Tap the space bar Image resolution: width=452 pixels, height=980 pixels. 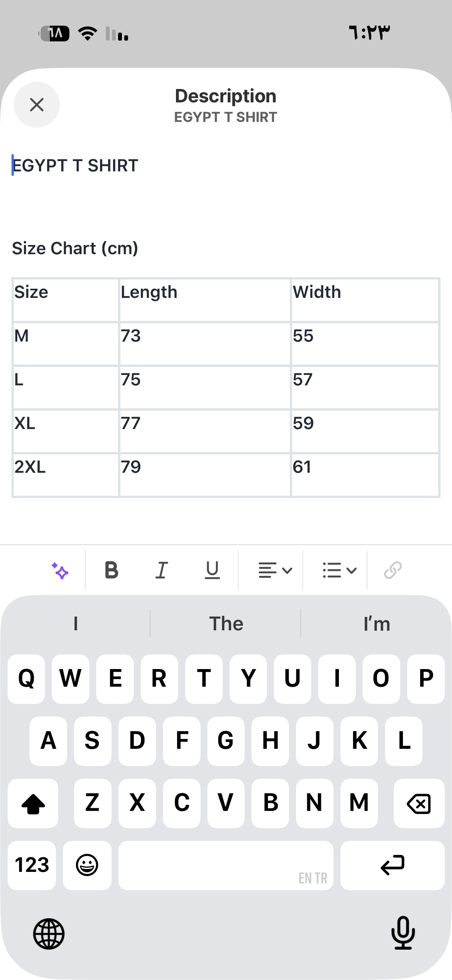[x=226, y=865]
